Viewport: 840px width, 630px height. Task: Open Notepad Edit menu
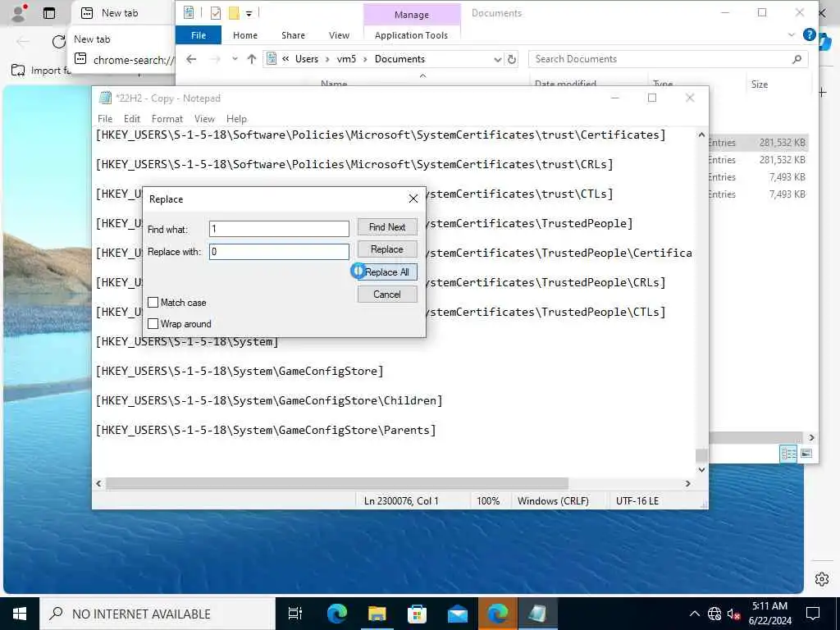click(132, 119)
